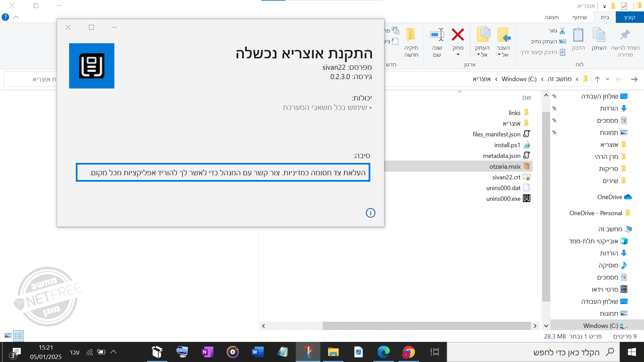Click the failure reason text box in installer
Screen dimensions: 644x362
[x=223, y=172]
